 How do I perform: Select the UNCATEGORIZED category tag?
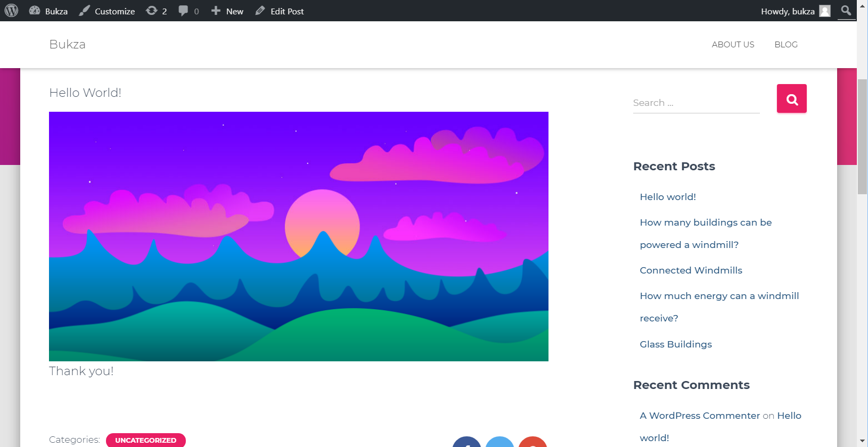pos(146,440)
